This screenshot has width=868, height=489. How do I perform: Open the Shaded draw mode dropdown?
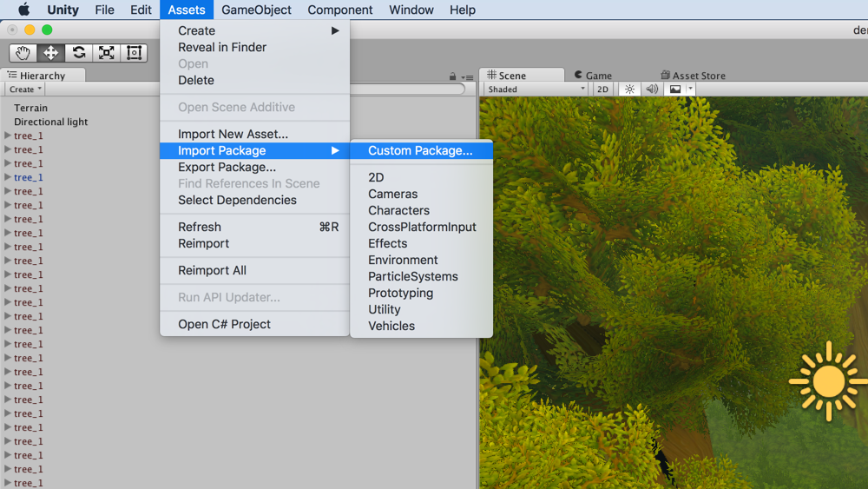536,89
